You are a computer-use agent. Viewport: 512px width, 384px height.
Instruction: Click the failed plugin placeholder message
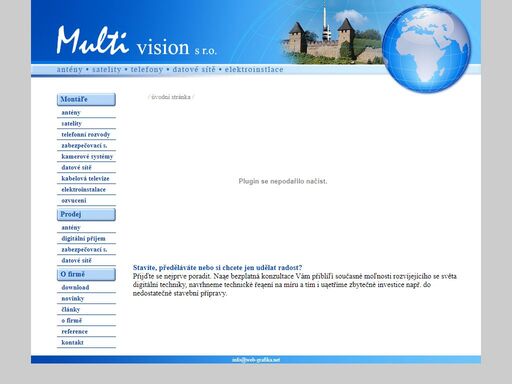(283, 181)
